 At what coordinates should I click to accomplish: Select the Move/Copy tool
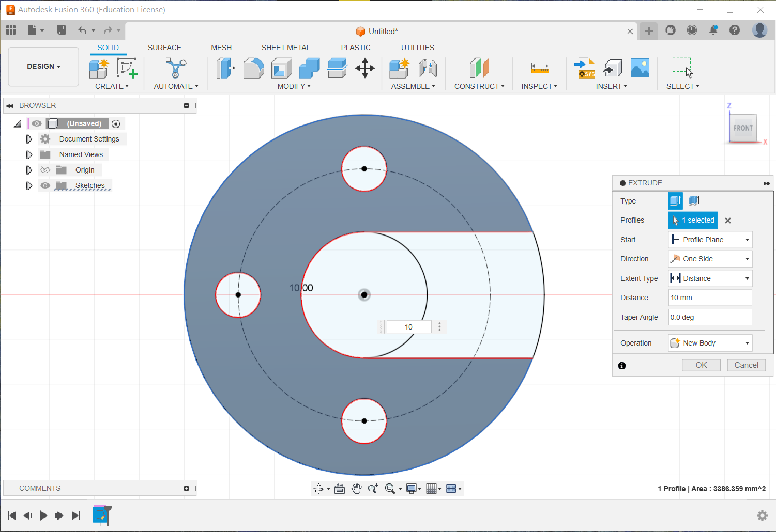pos(365,68)
